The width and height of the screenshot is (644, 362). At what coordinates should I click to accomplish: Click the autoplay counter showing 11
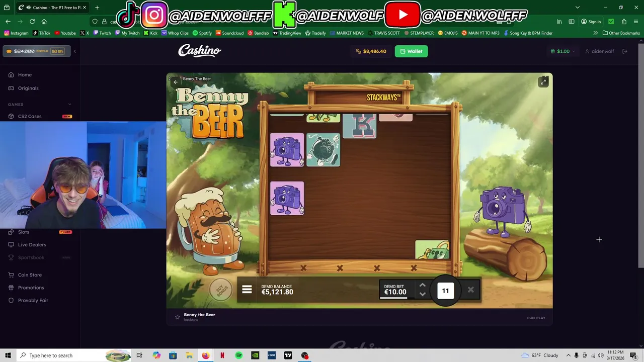445,291
